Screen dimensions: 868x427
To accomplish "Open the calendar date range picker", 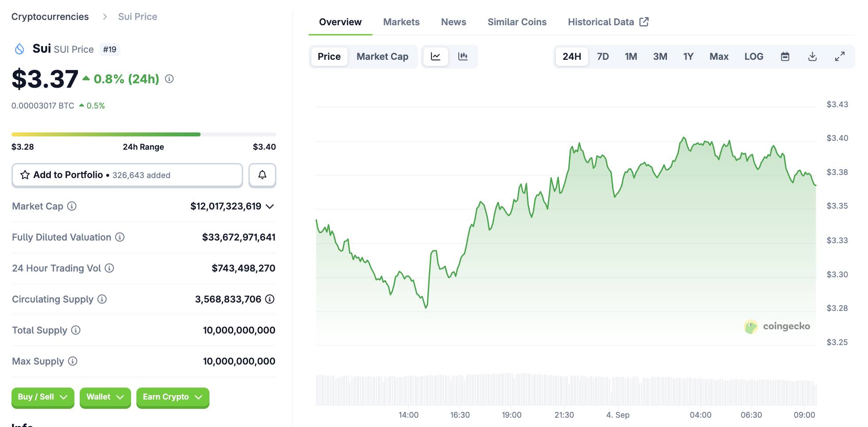I will [785, 56].
